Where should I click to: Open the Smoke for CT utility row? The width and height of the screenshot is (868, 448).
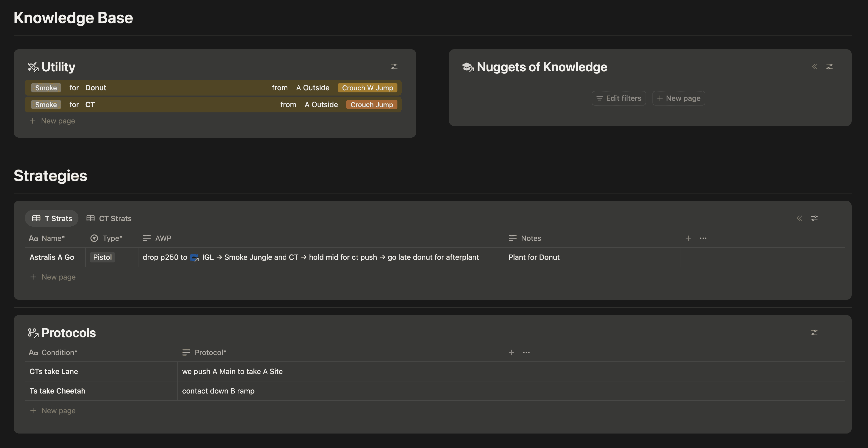click(213, 104)
